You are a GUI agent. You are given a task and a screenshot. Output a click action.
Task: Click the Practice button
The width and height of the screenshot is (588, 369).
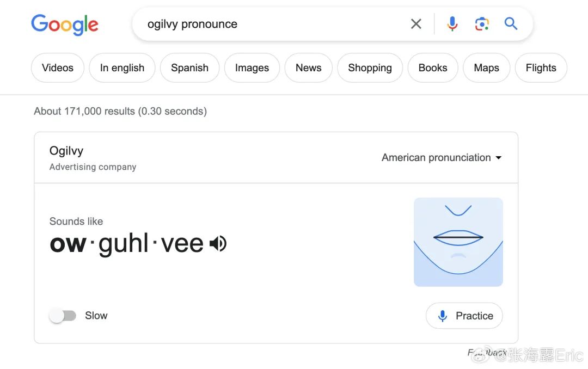tap(464, 316)
